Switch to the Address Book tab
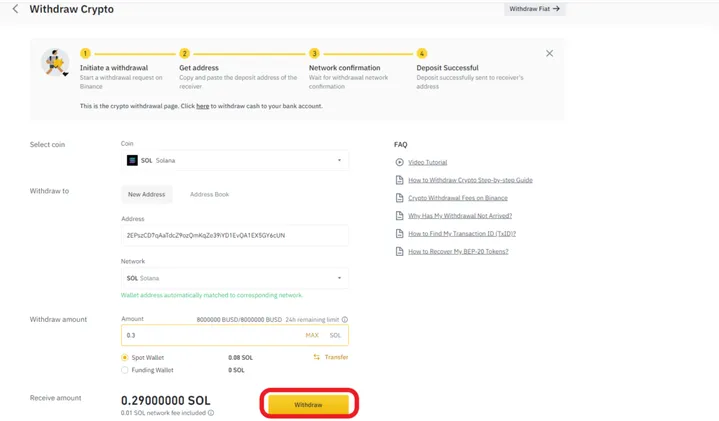 [x=210, y=194]
